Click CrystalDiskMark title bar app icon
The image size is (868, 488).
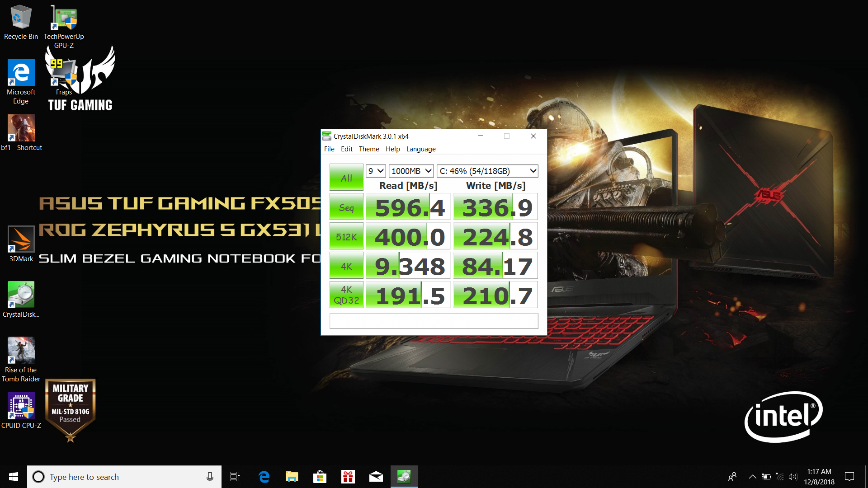[x=327, y=136]
